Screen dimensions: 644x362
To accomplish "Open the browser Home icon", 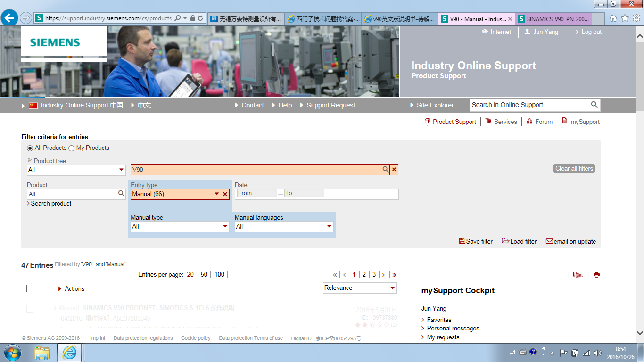I will [613, 18].
